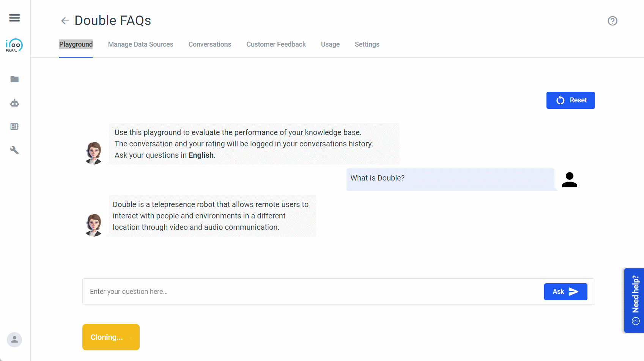Open the Manage Data Sources tab
The image size is (644, 361).
[140, 44]
